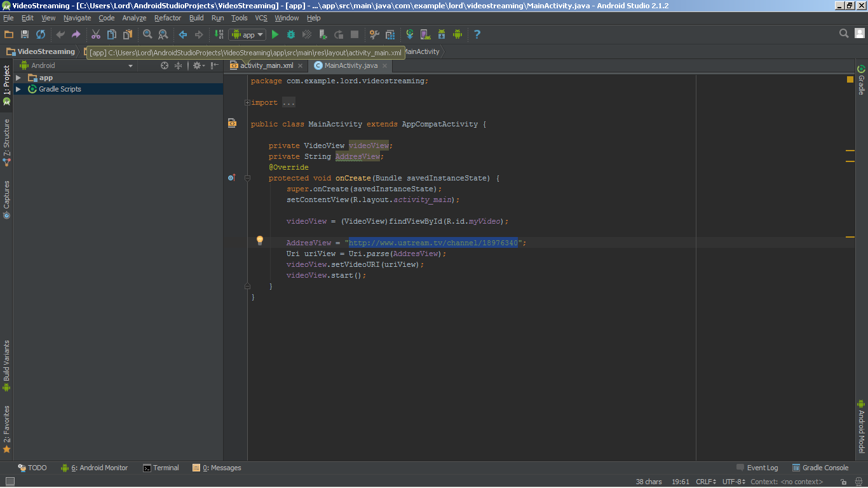Open Build Variants side panel
This screenshot has width=868, height=488.
tap(6, 365)
